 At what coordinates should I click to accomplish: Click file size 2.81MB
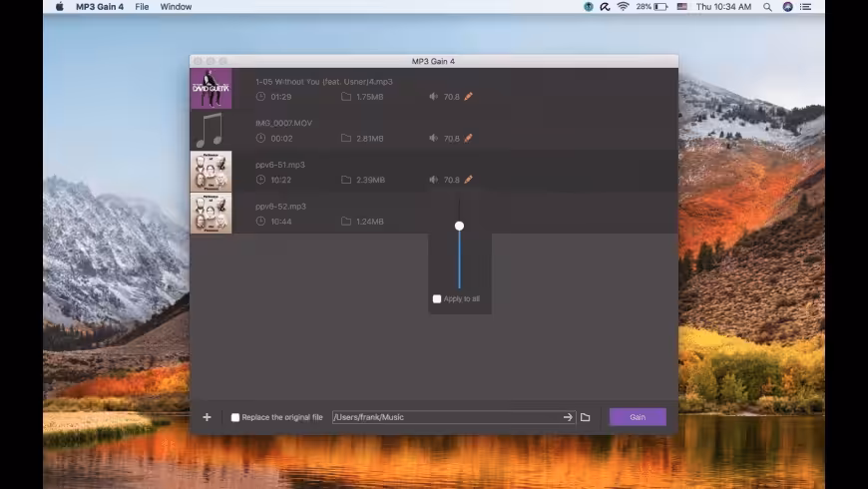370,139
